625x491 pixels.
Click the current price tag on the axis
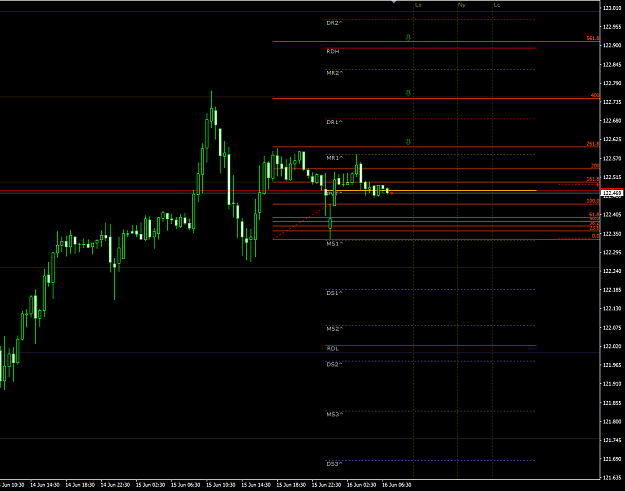[612, 193]
